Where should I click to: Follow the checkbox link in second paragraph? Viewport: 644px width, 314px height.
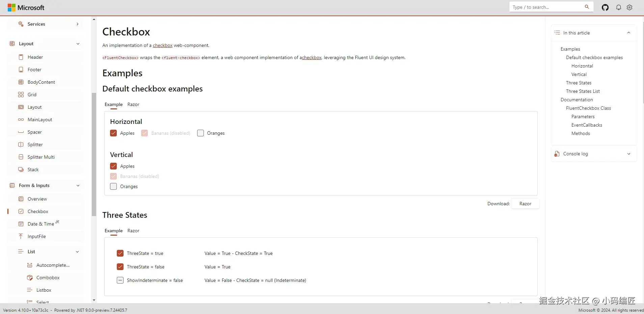click(x=312, y=57)
